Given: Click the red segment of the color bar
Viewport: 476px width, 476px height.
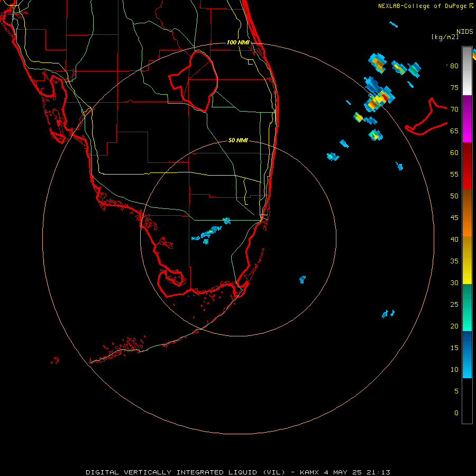Looking at the screenshot, I should 467,166.
